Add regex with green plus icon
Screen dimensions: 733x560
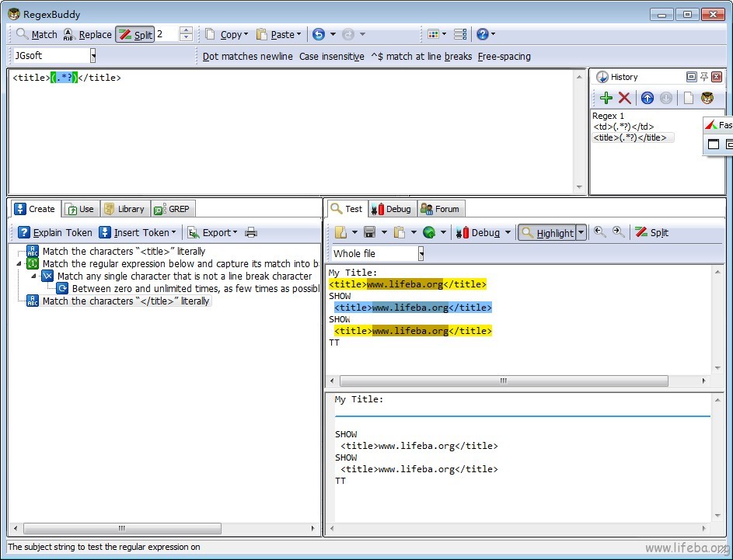606,98
